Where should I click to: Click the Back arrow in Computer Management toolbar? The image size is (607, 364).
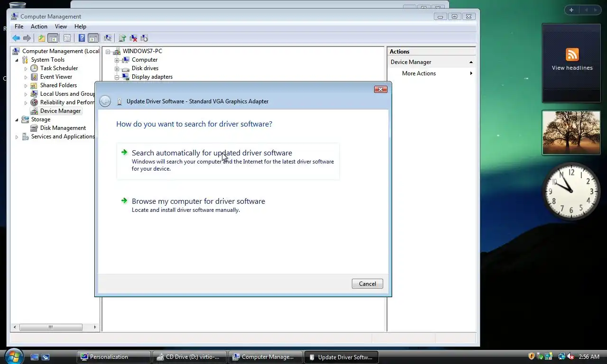click(x=16, y=38)
